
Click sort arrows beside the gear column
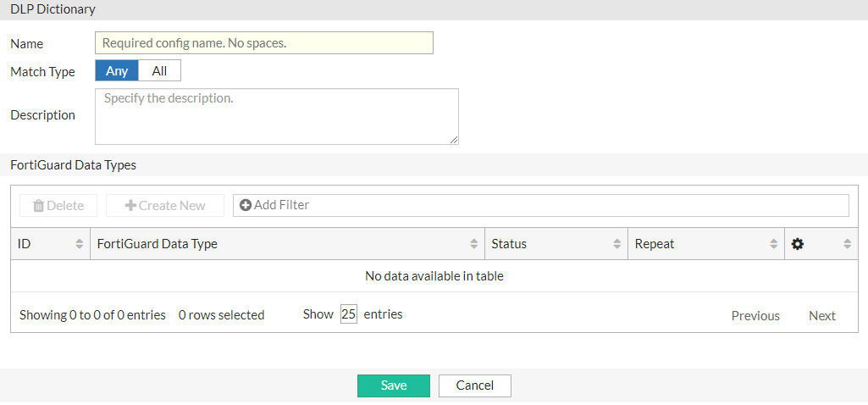point(847,244)
